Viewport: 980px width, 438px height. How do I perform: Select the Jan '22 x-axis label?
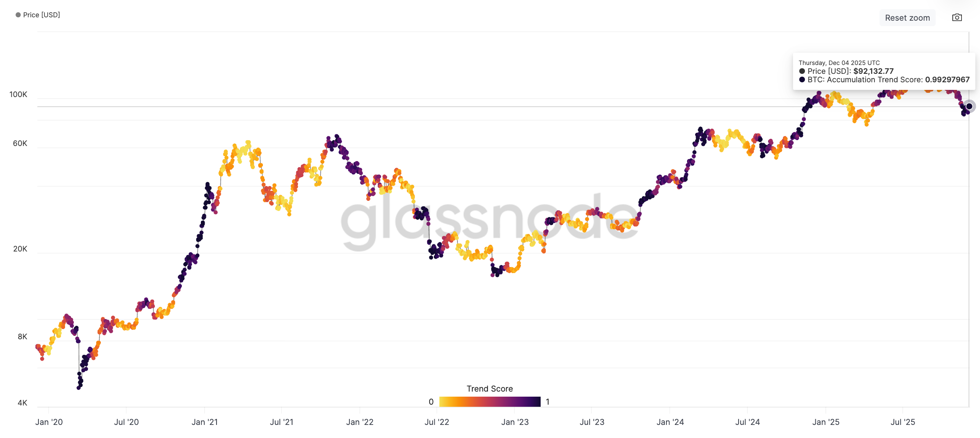click(x=359, y=422)
